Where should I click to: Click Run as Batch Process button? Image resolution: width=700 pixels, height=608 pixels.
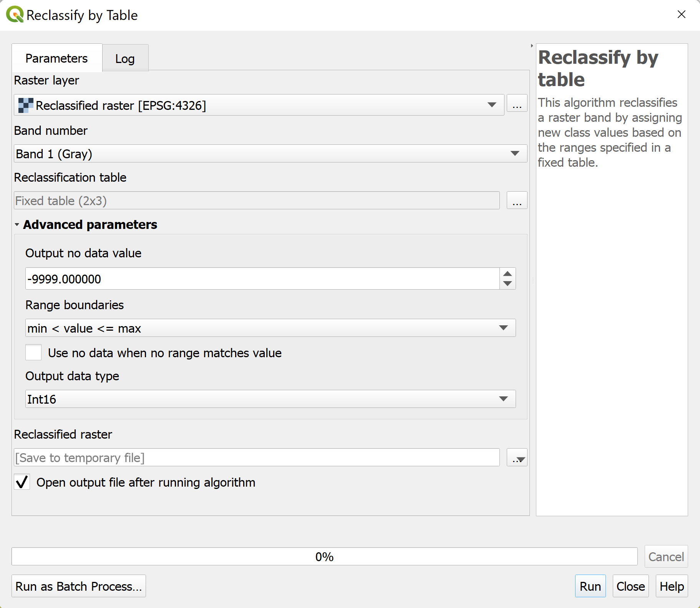pos(79,586)
